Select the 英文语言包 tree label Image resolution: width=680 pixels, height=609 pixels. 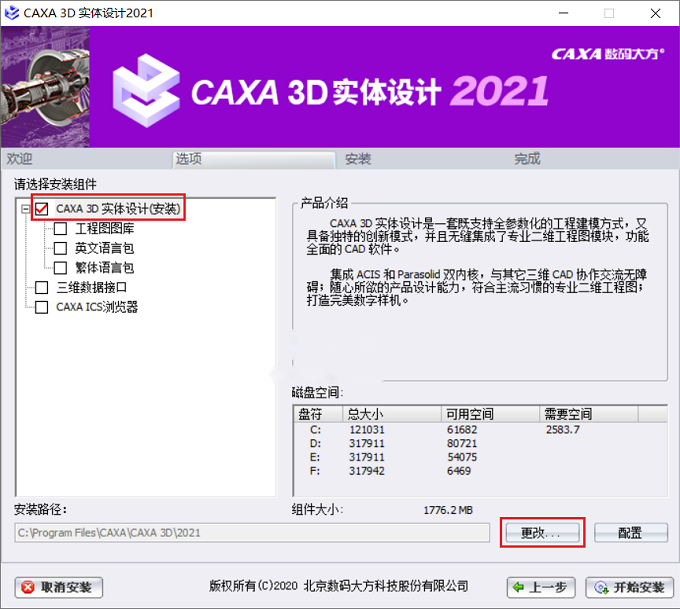[105, 248]
